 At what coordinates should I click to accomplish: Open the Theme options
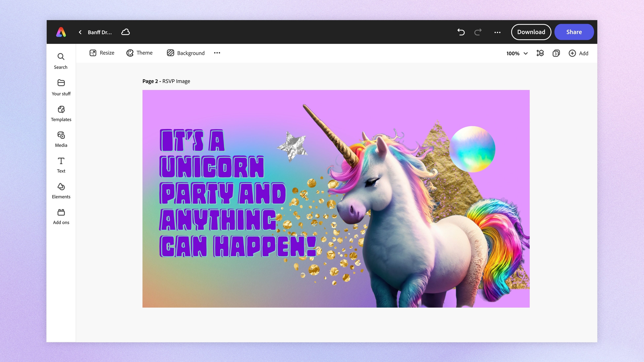point(140,53)
